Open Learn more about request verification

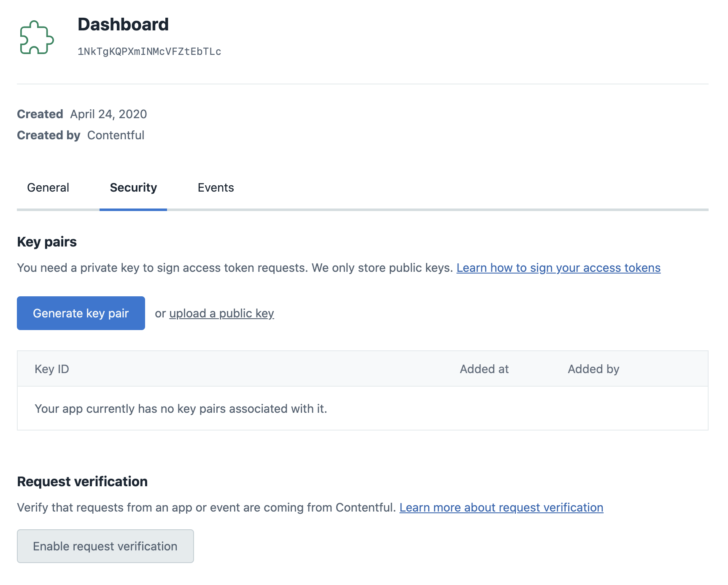pyautogui.click(x=502, y=507)
